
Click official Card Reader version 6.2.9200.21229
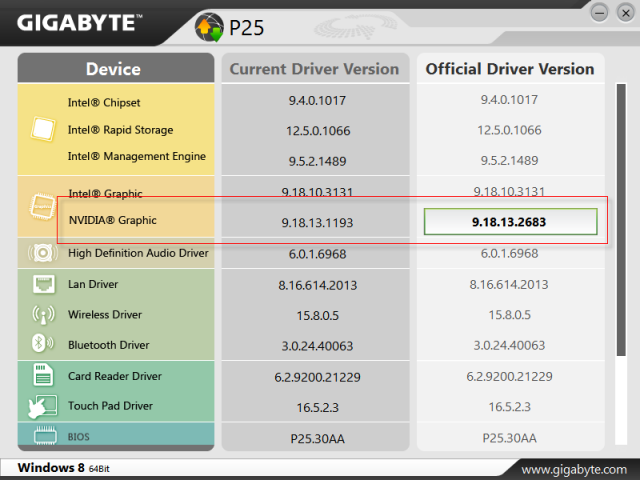point(509,376)
